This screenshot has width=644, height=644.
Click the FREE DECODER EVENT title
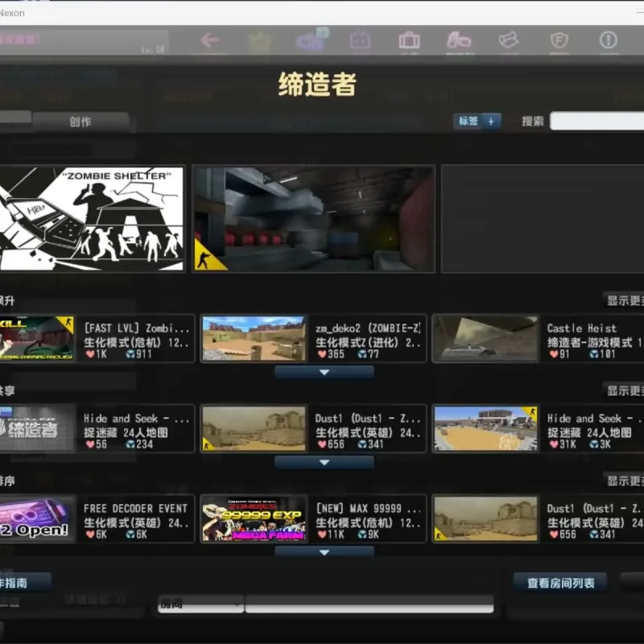coord(135,509)
